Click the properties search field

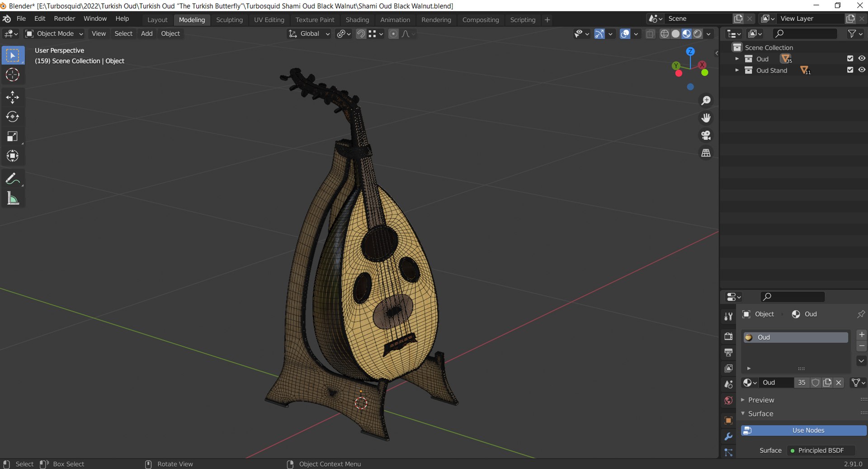793,297
